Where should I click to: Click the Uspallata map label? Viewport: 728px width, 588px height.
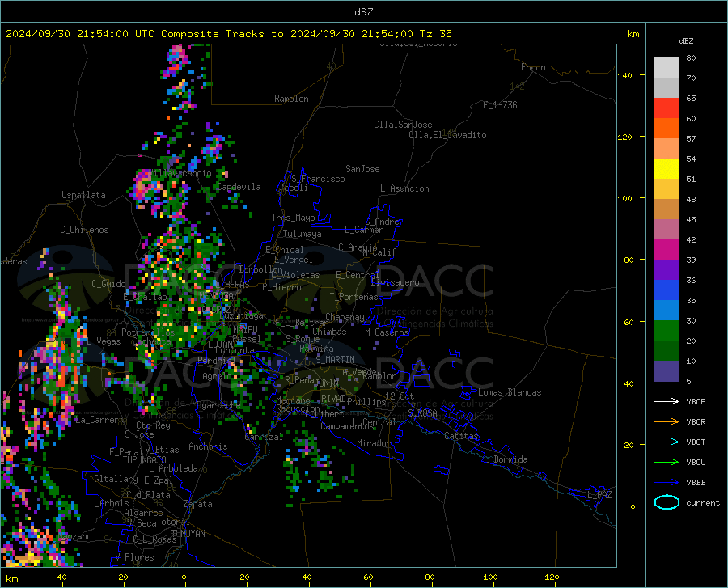(83, 195)
